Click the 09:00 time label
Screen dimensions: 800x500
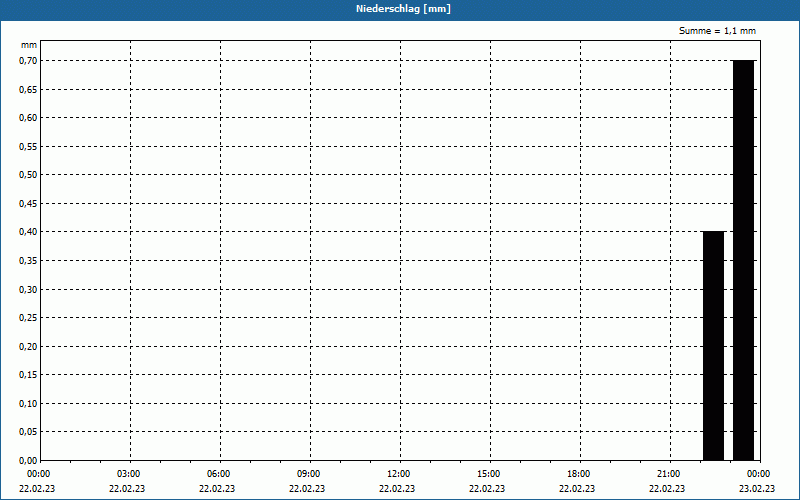click(x=308, y=474)
